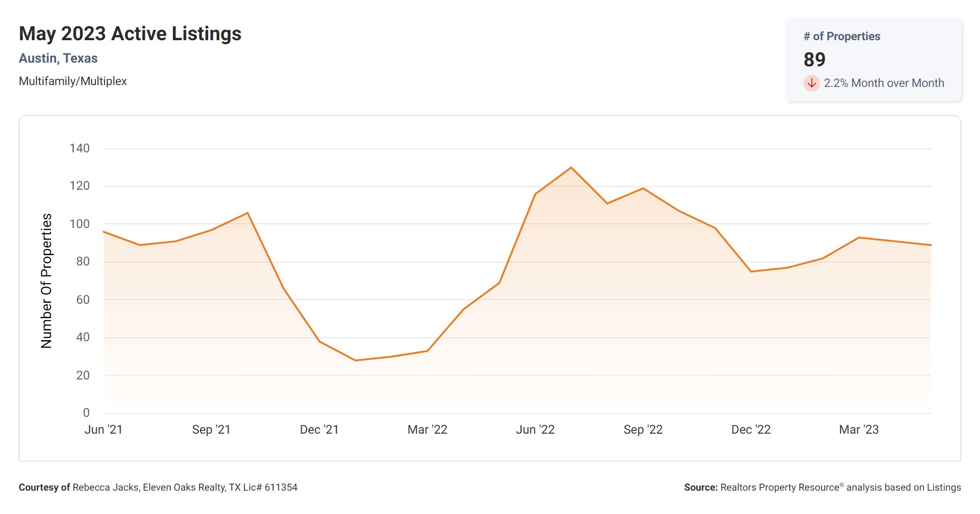This screenshot has height=514, width=980.
Task: Click the chart line's lowest trough point
Action: pos(355,360)
